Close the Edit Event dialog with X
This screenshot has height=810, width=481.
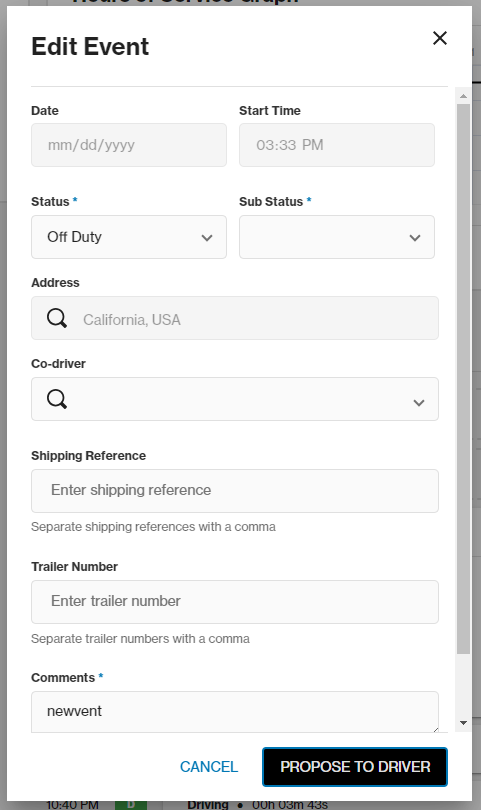pyautogui.click(x=440, y=38)
